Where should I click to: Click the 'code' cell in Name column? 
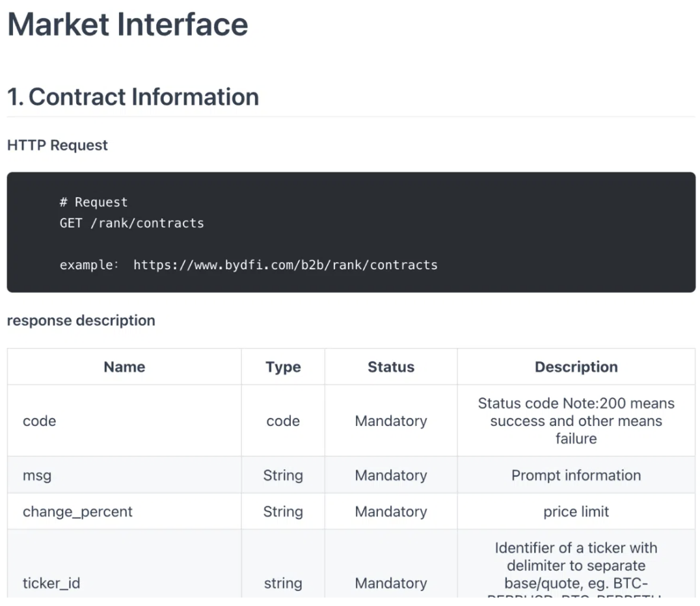tap(40, 421)
